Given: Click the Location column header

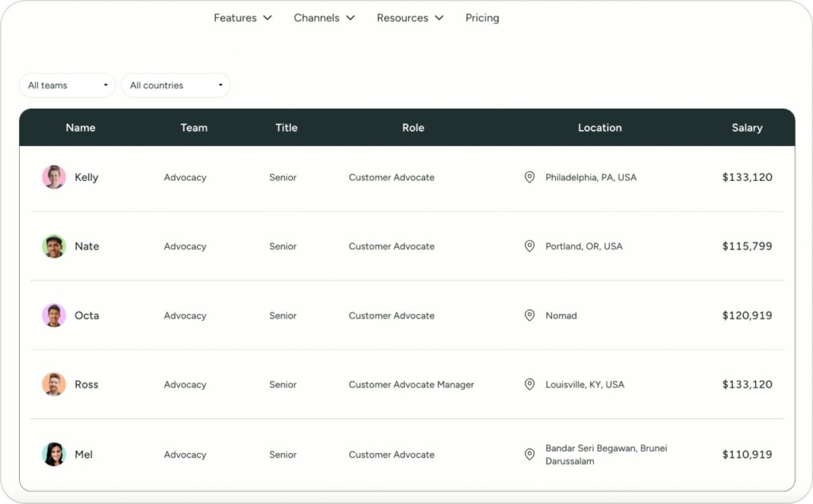Looking at the screenshot, I should (599, 128).
